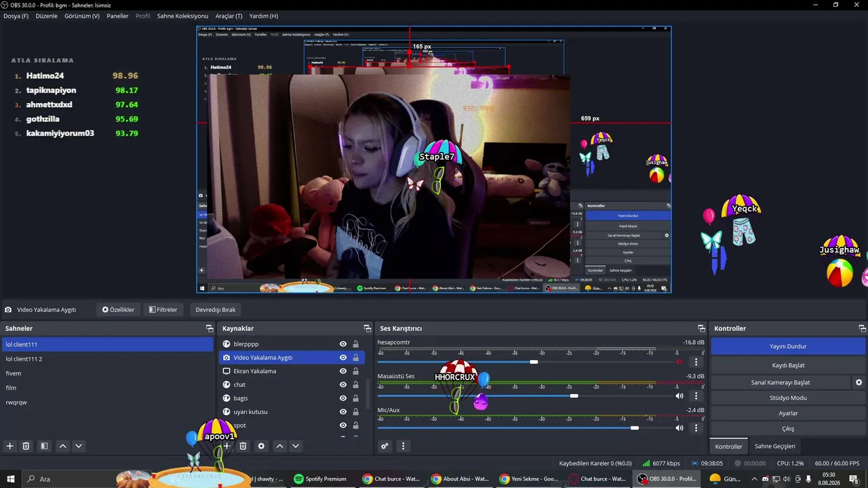Open the Görünüm (V) menu
The height and width of the screenshot is (488, 868).
point(82,16)
